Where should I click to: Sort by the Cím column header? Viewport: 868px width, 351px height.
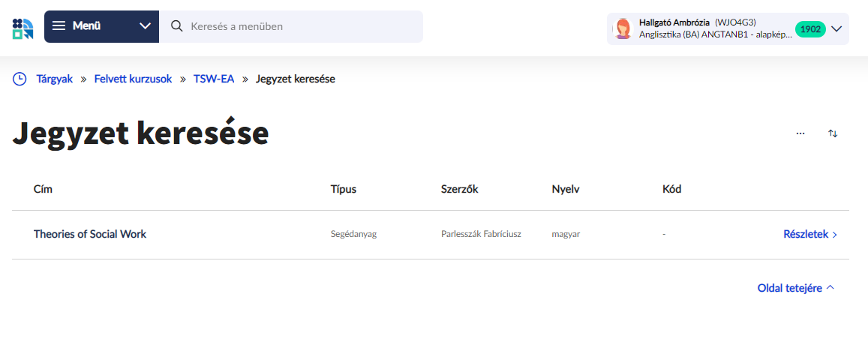pos(44,189)
